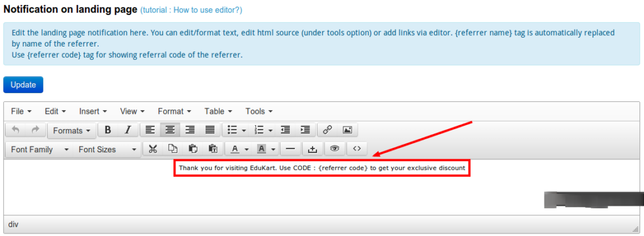Open the Font Sizes dropdown
The width and height of the screenshot is (644, 236).
[107, 149]
